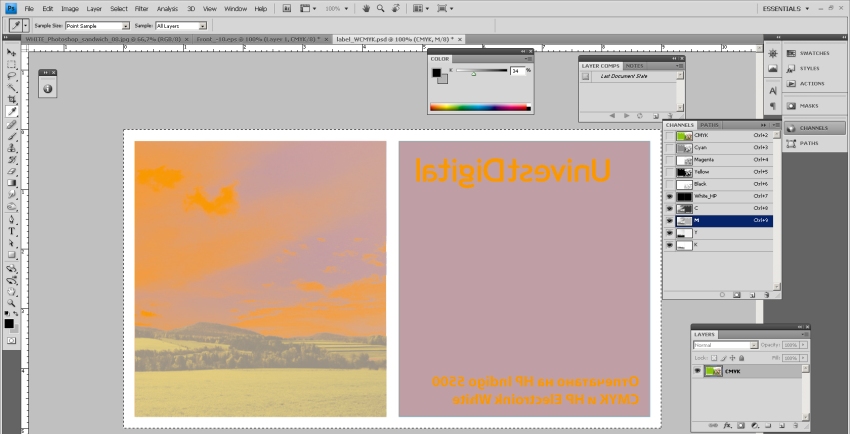Open the ESSENTIALS workspace dropdown
This screenshot has height=434, width=850.
(x=786, y=9)
